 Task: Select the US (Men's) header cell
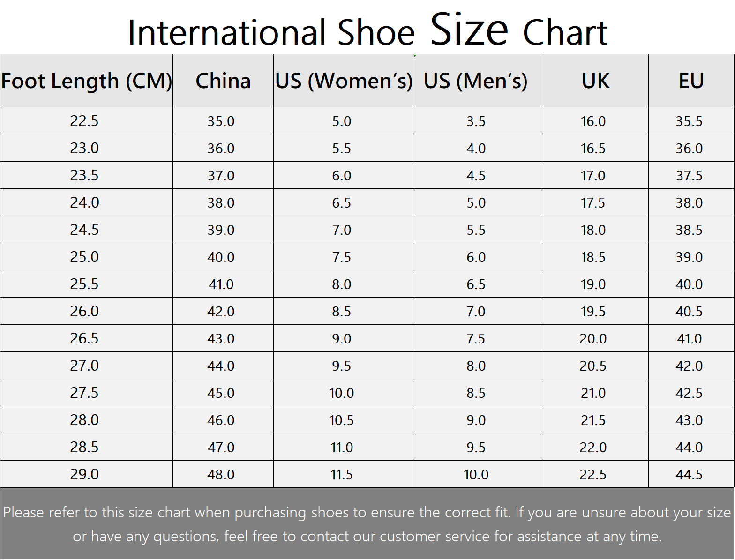pos(478,81)
